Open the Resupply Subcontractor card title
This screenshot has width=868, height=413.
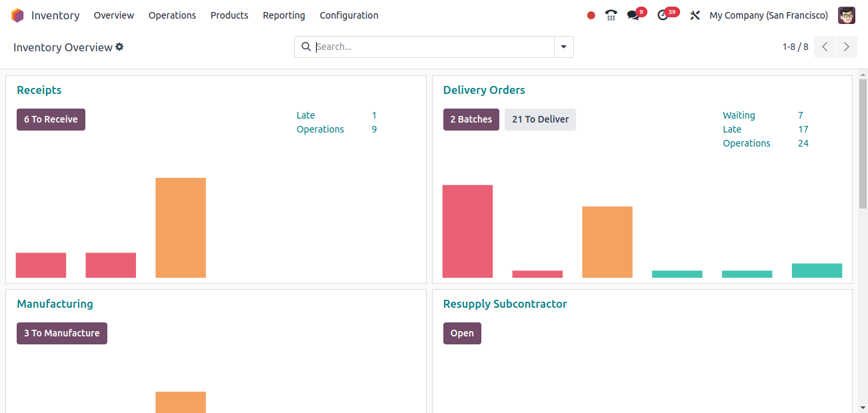(505, 304)
